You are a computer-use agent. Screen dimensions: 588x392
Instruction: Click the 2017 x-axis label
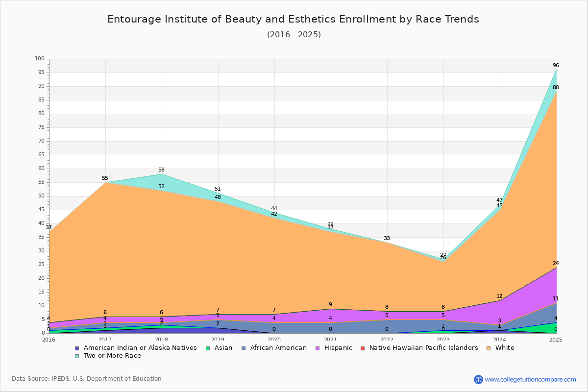[105, 340]
